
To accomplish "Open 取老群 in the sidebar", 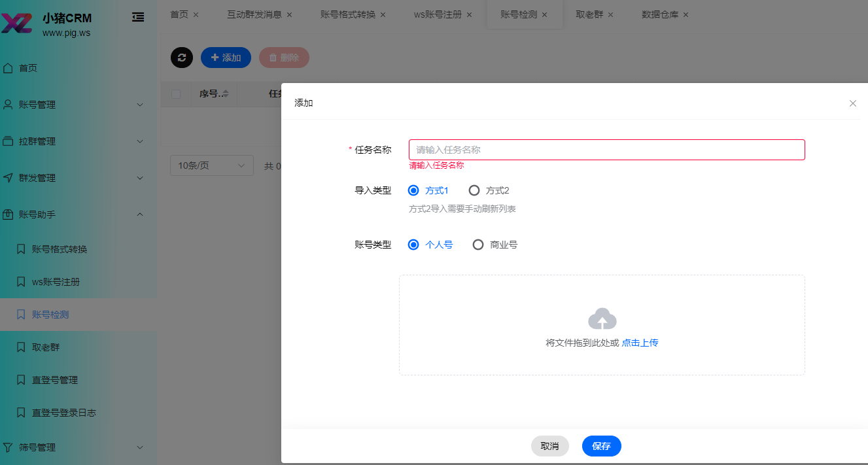I will click(x=78, y=347).
